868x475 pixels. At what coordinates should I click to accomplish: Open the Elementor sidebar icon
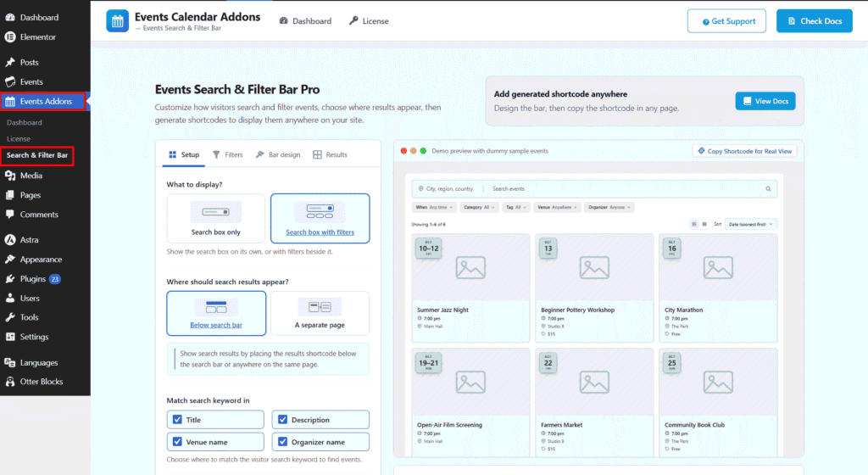(10, 37)
